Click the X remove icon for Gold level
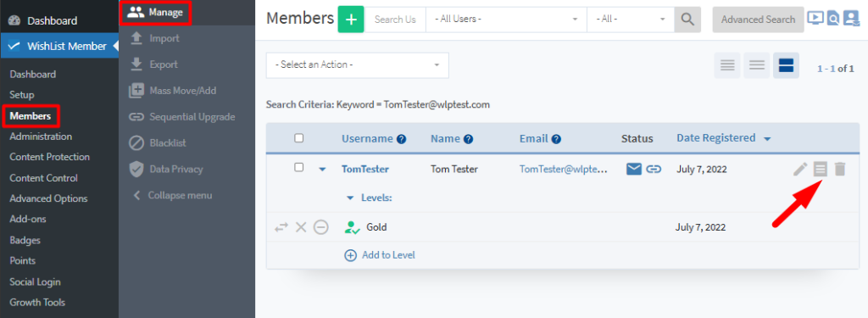Image resolution: width=868 pixels, height=318 pixels. (301, 227)
